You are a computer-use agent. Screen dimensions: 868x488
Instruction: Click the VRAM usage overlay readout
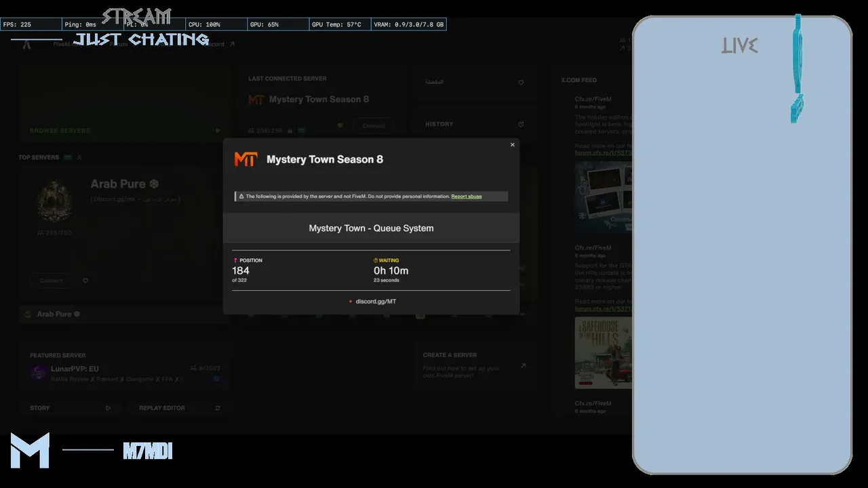(408, 24)
